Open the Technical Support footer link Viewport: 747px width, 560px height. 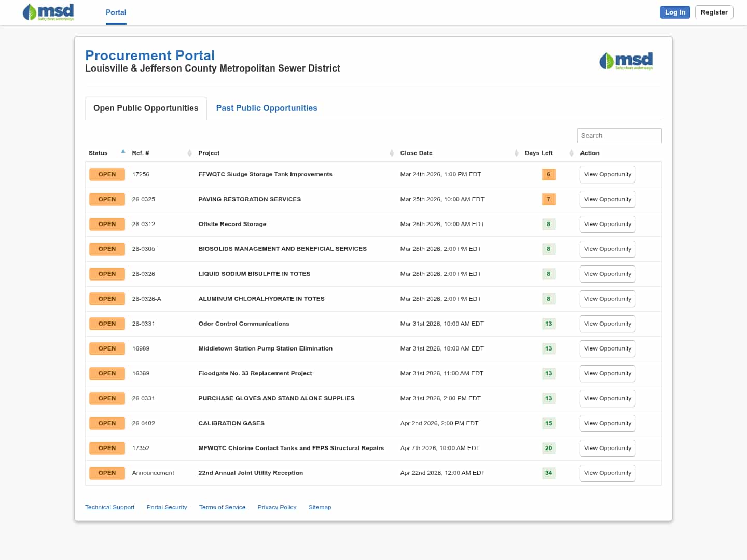(x=109, y=507)
